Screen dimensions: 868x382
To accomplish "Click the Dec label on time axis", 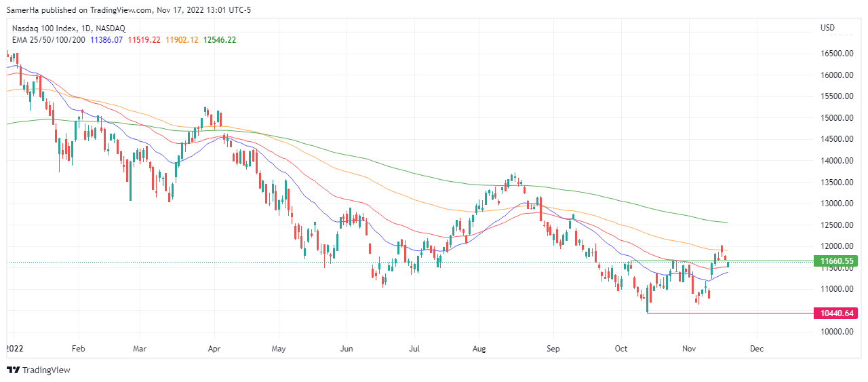I will coord(757,349).
